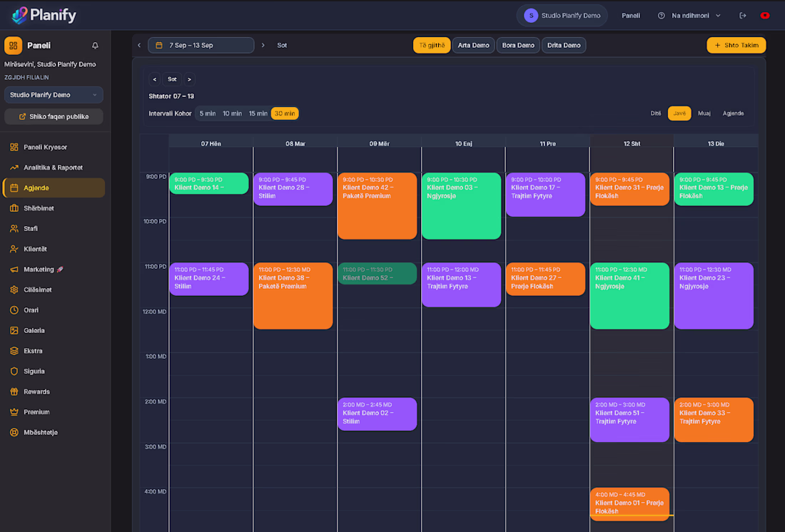Set time interval to 5 min
785x532 pixels.
coord(207,113)
